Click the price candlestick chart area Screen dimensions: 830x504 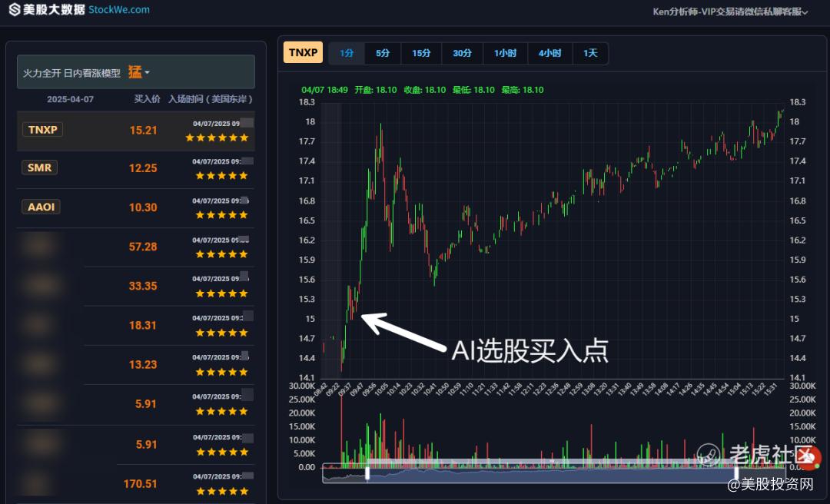[553, 240]
